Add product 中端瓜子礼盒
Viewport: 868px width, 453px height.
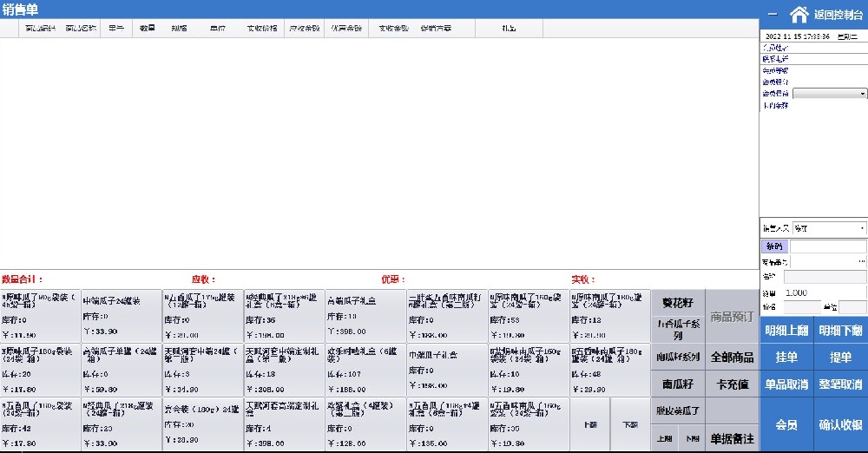click(447, 370)
